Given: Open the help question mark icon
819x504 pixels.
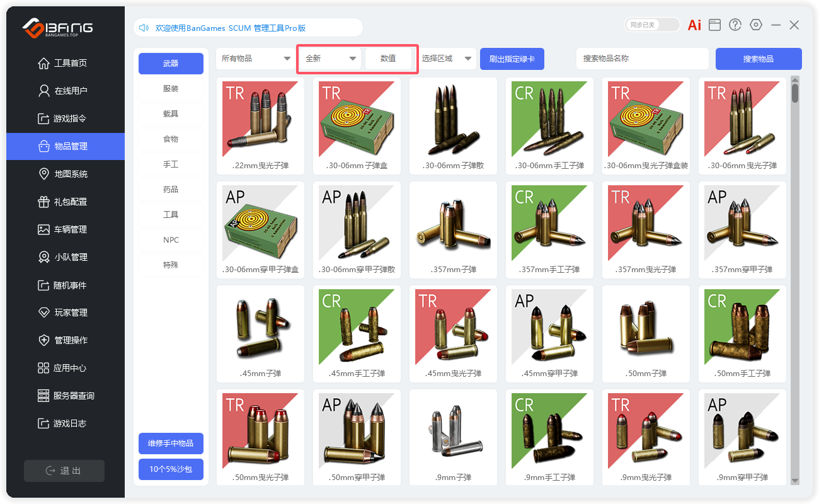Looking at the screenshot, I should [x=735, y=25].
